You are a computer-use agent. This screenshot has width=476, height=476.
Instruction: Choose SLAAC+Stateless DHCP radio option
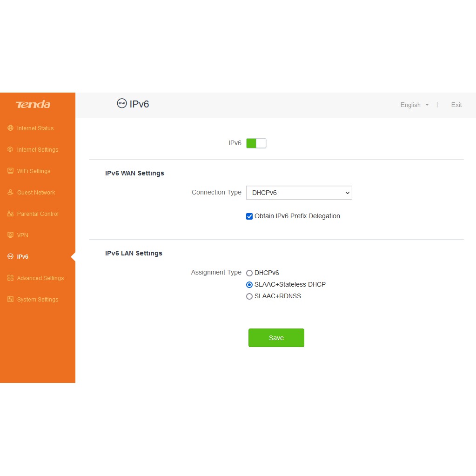(249, 285)
